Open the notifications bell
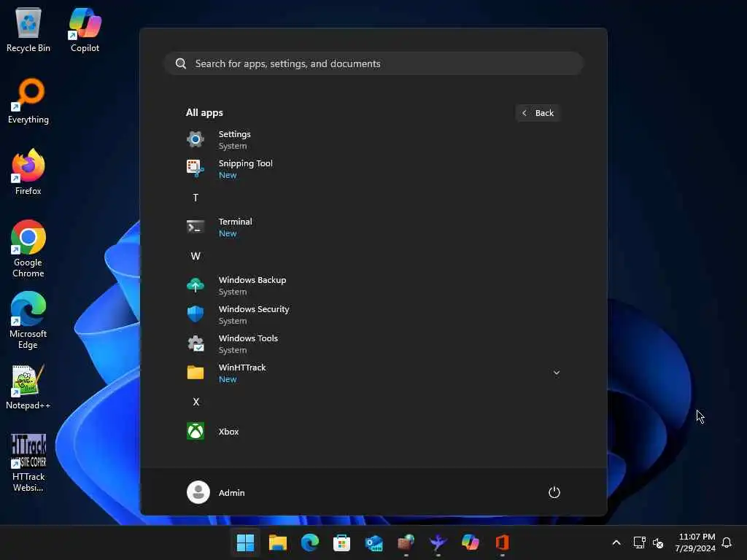Image resolution: width=747 pixels, height=560 pixels. 727,542
